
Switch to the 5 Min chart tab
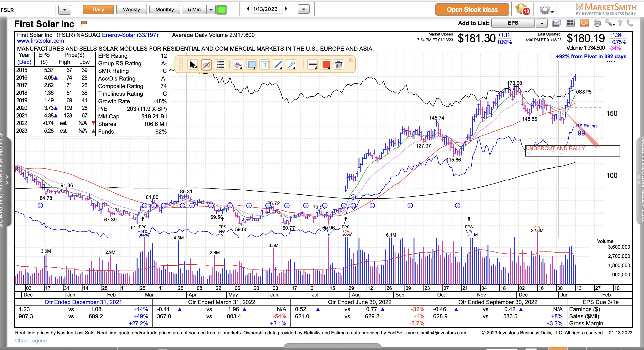coord(194,9)
